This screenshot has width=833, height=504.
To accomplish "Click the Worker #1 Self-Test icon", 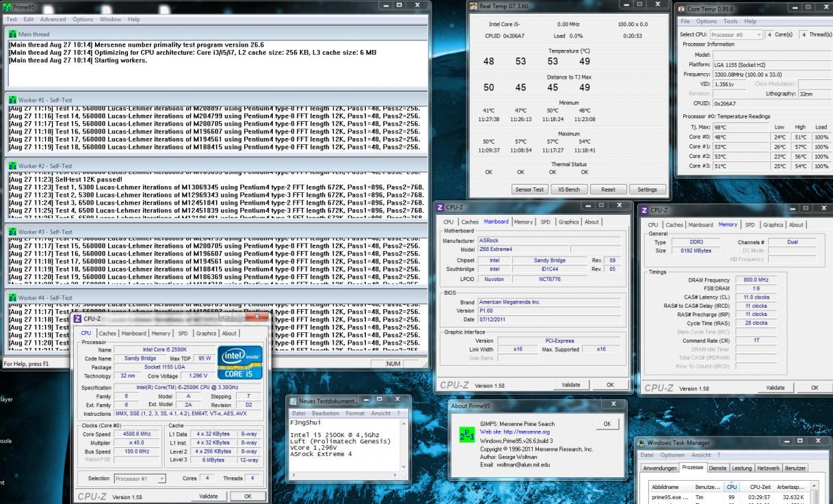I will click(12, 100).
